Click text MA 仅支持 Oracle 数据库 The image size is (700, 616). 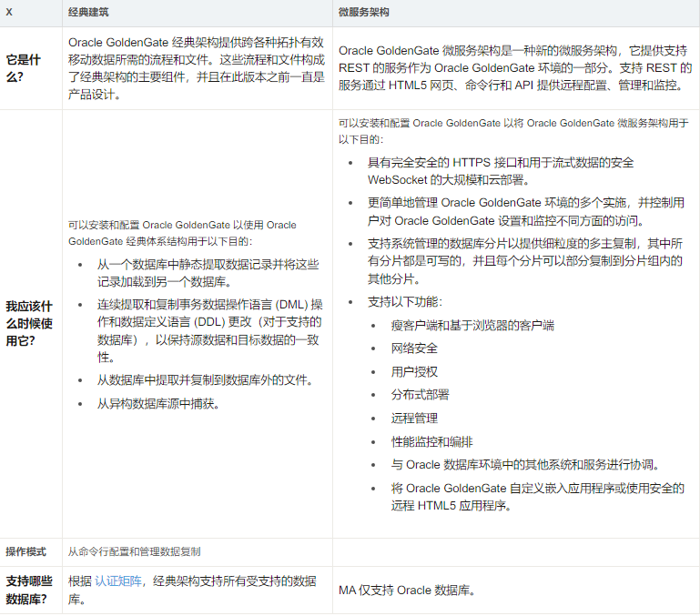coord(407,591)
